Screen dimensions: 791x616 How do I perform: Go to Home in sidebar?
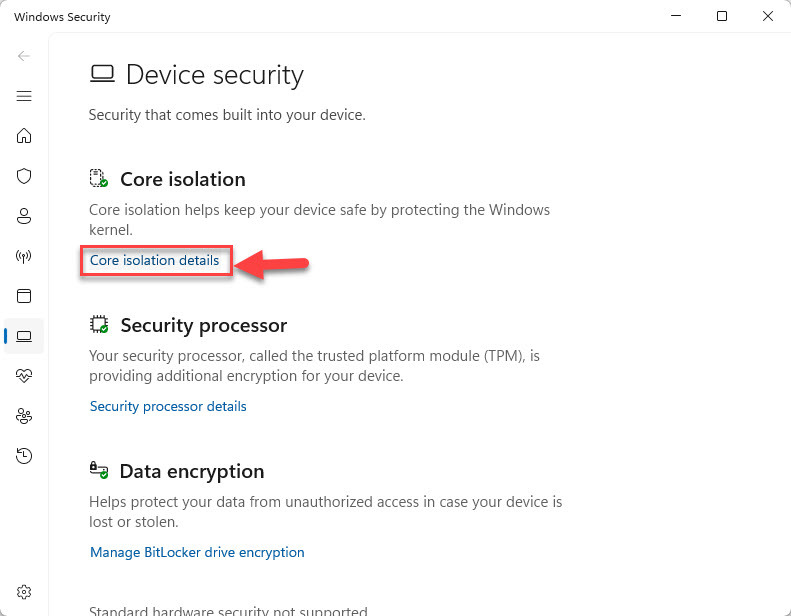[x=24, y=136]
